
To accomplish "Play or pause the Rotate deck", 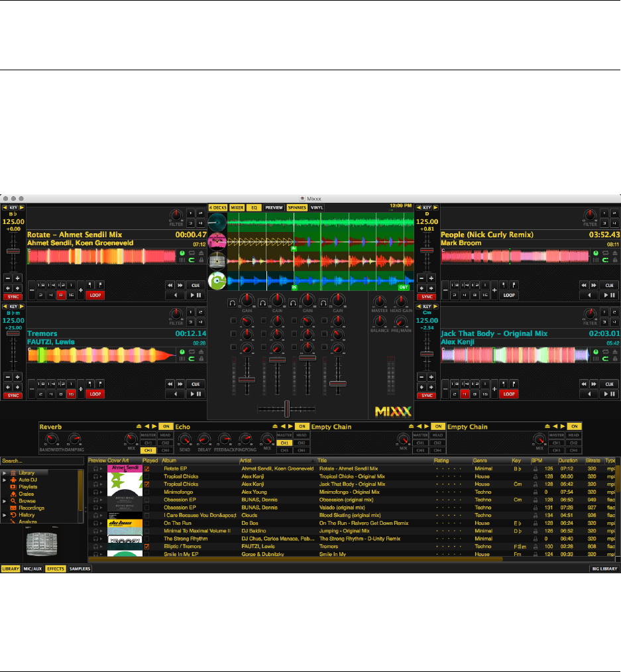I will (196, 296).
